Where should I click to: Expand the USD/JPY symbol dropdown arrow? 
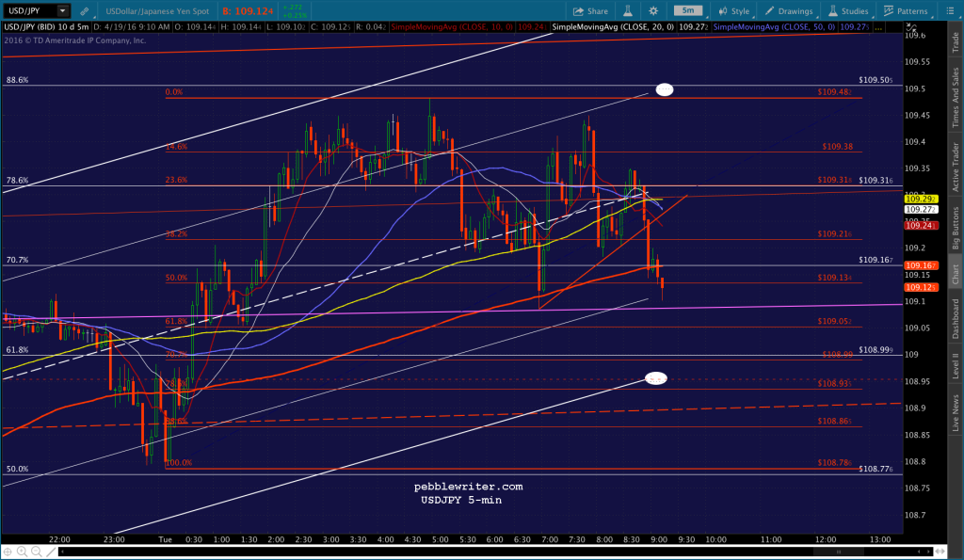(x=62, y=11)
